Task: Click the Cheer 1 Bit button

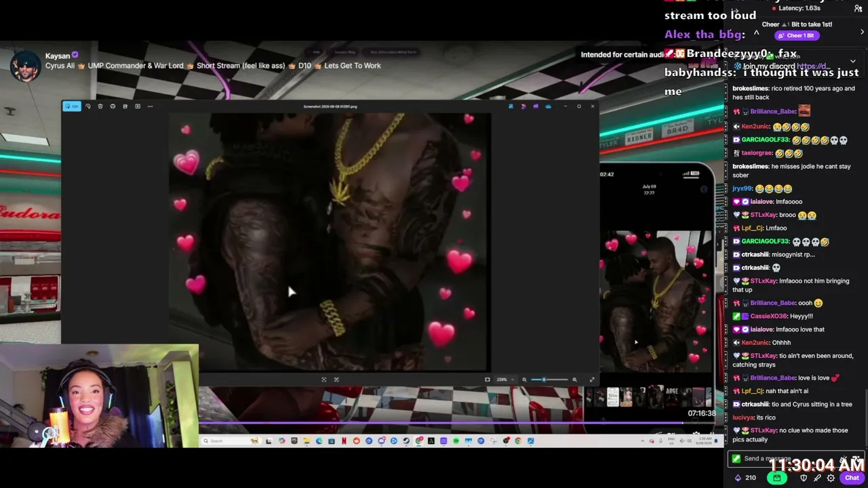Action: click(x=797, y=35)
